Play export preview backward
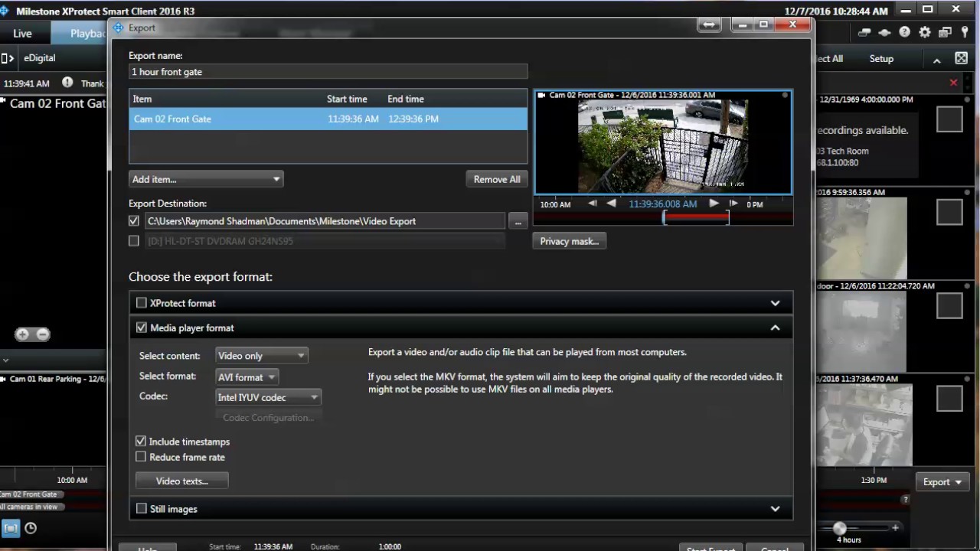The image size is (980, 551). pyautogui.click(x=611, y=204)
